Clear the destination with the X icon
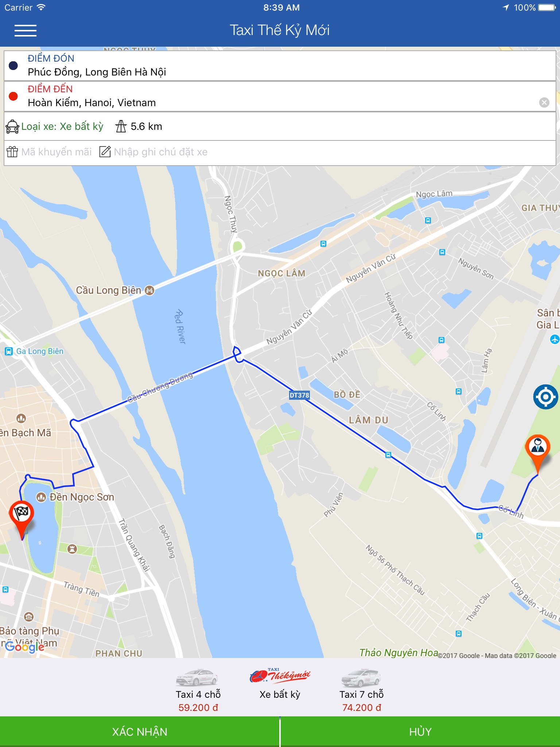The width and height of the screenshot is (560, 747). pyautogui.click(x=544, y=102)
